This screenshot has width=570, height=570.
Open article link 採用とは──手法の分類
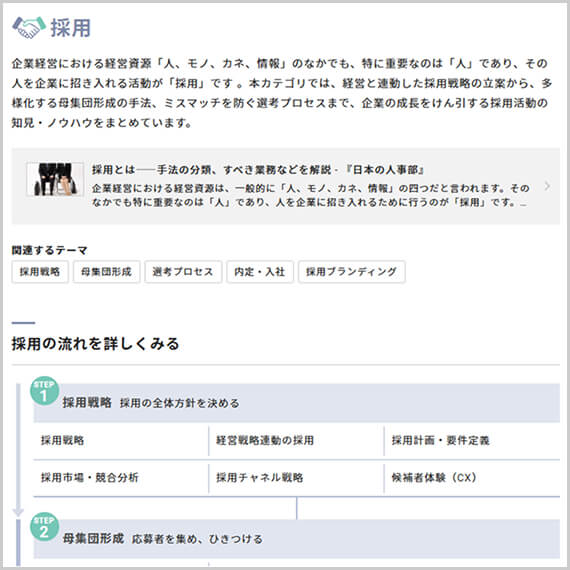coord(258,170)
